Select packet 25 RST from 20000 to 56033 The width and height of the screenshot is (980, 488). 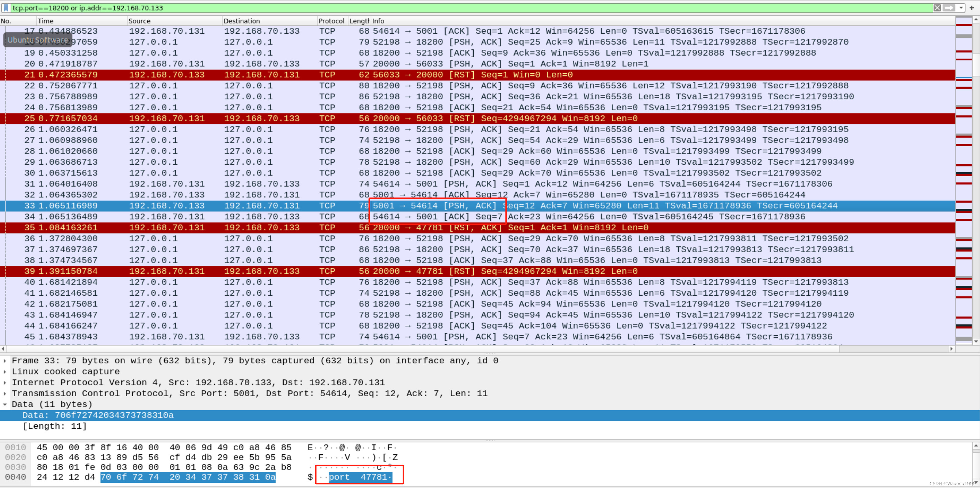tap(477, 119)
